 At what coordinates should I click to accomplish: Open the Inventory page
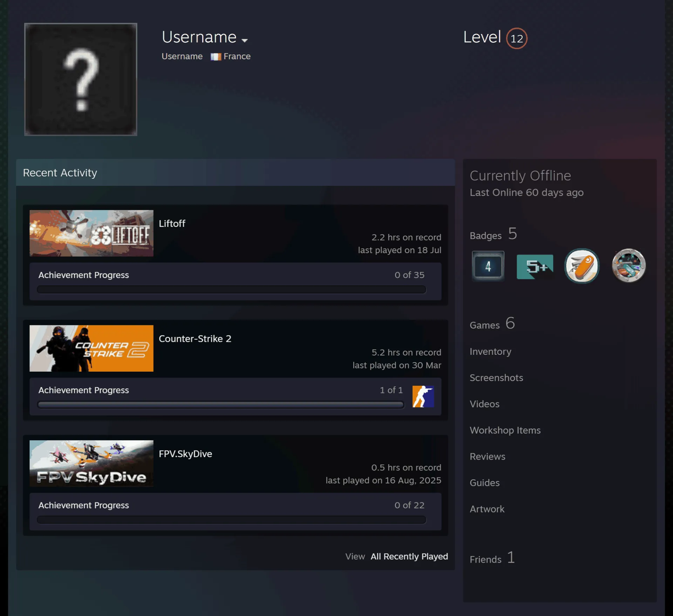click(x=490, y=352)
